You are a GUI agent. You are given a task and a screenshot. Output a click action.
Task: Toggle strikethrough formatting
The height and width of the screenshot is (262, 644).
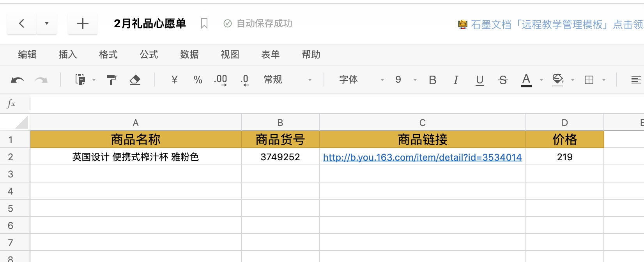click(503, 80)
